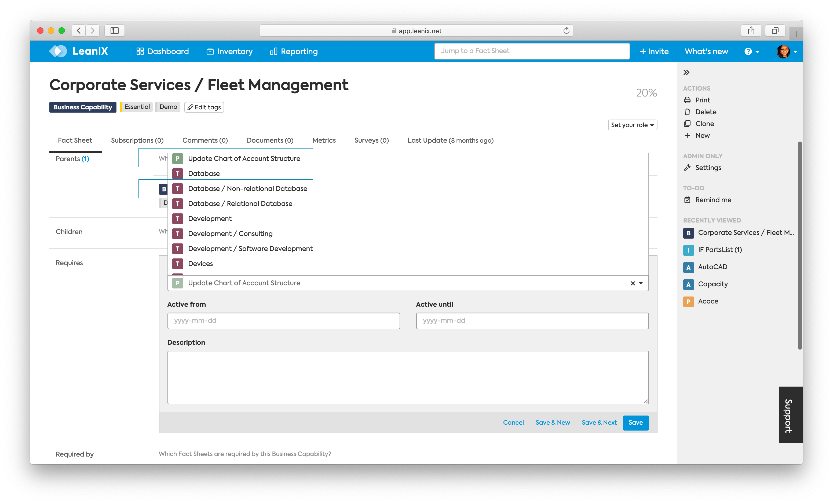Open Settings wrench icon

click(x=687, y=168)
